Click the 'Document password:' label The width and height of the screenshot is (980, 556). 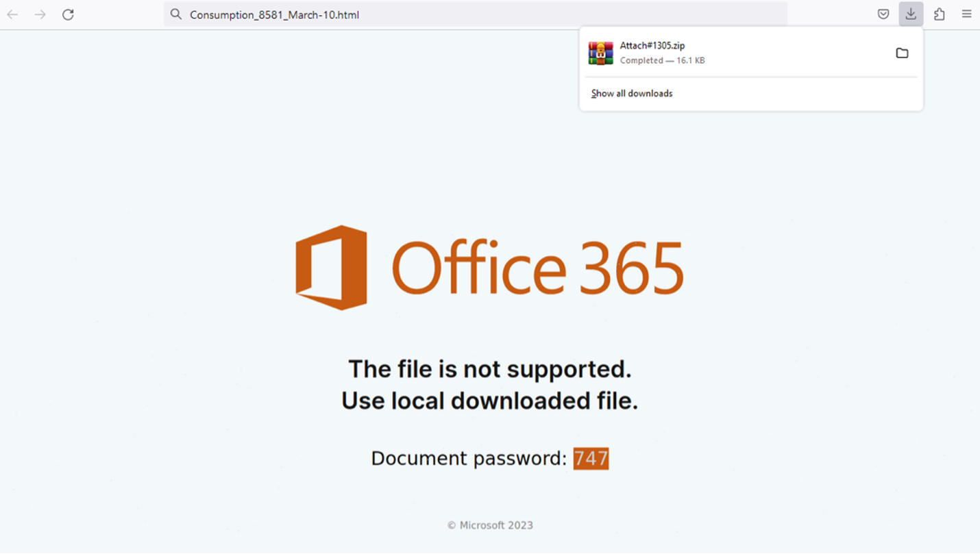(469, 459)
